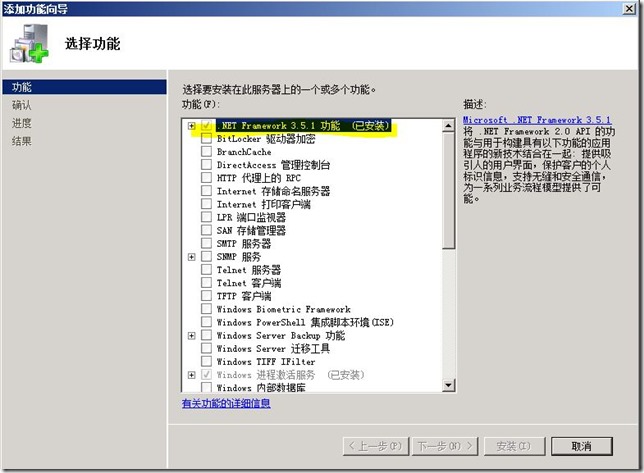The height and width of the screenshot is (473, 644).
Task: Select the BranchCache row text
Action: click(x=244, y=152)
